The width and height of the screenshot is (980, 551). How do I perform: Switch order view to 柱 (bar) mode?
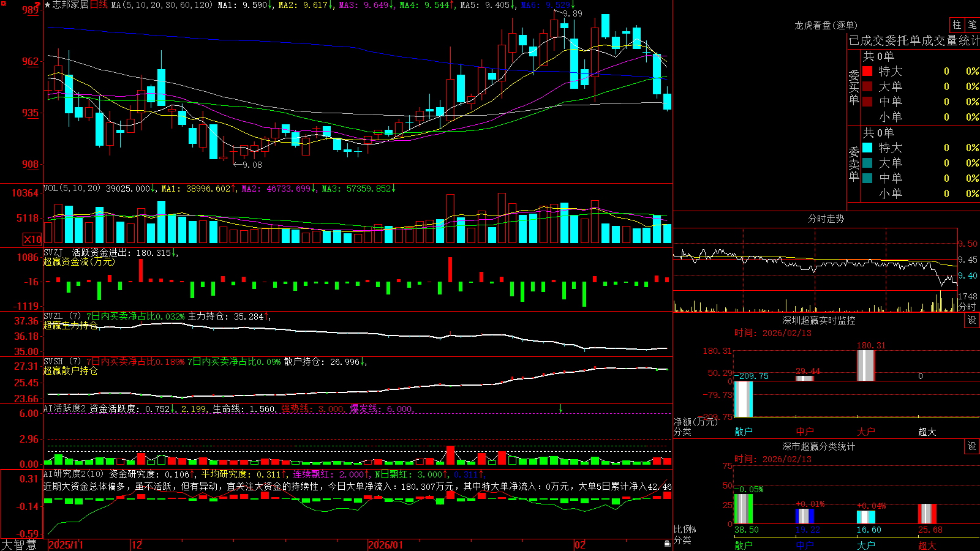(x=957, y=24)
